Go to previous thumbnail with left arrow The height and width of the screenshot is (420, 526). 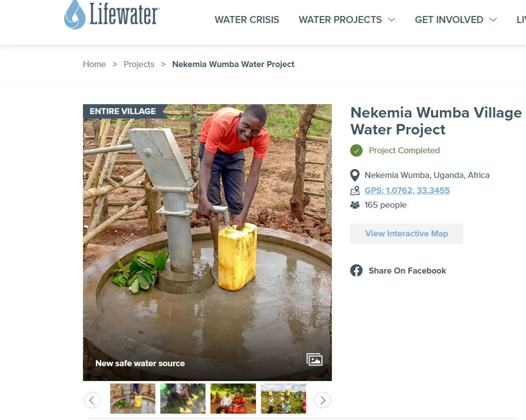[x=92, y=400]
